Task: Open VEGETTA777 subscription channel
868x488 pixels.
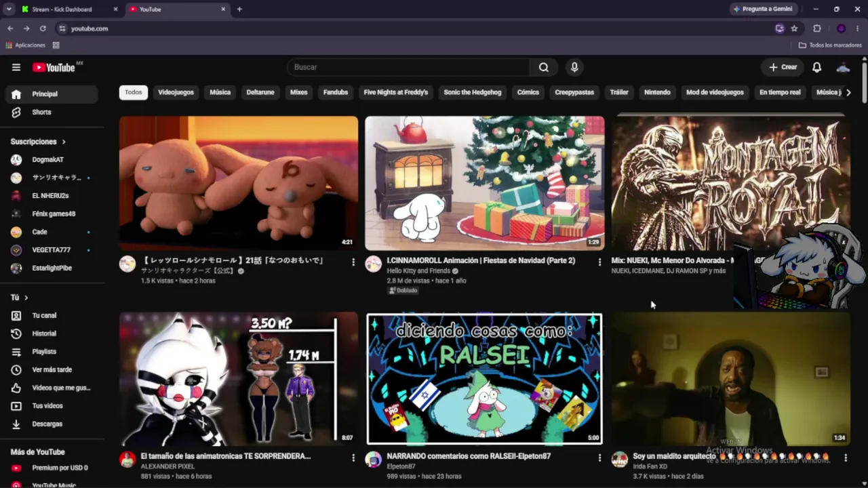Action: pyautogui.click(x=52, y=250)
